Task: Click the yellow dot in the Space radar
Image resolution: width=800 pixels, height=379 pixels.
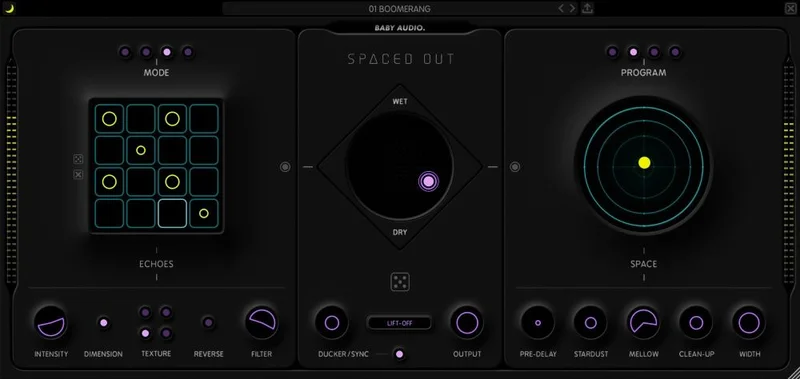Action: [644, 163]
